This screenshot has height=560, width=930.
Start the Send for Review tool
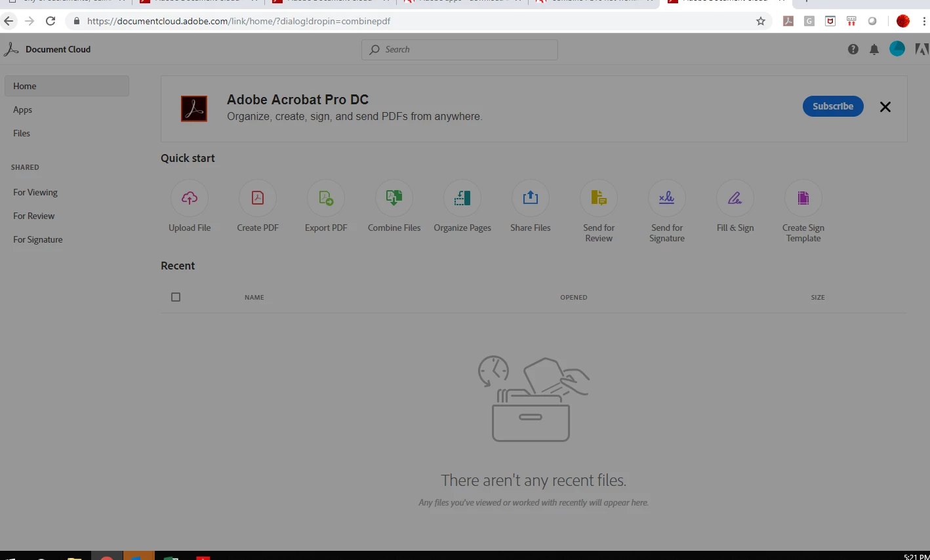click(x=599, y=198)
